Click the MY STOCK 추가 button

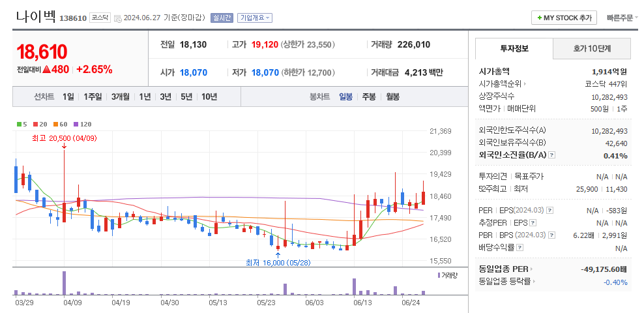[x=564, y=18]
